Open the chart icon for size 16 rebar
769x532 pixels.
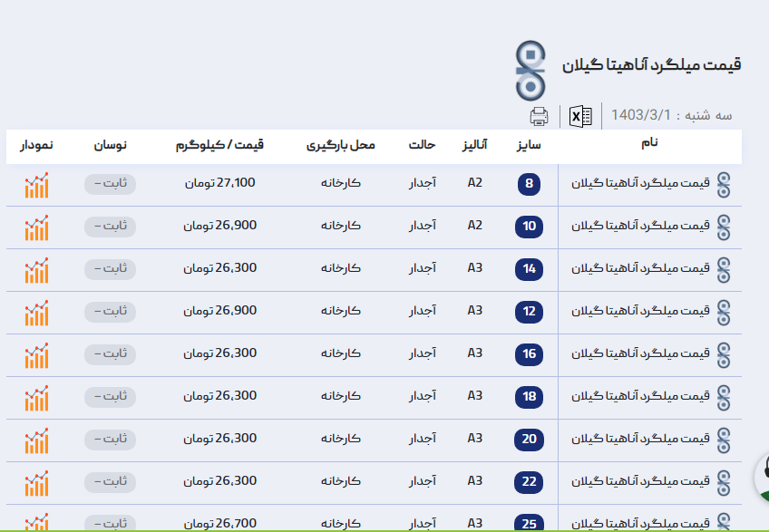click(36, 355)
